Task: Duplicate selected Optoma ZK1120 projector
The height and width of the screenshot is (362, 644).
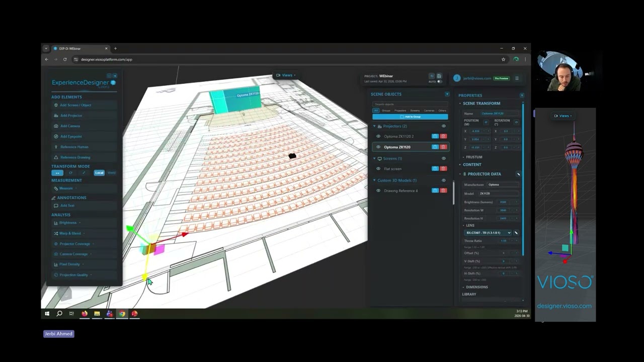Action: 435,147
